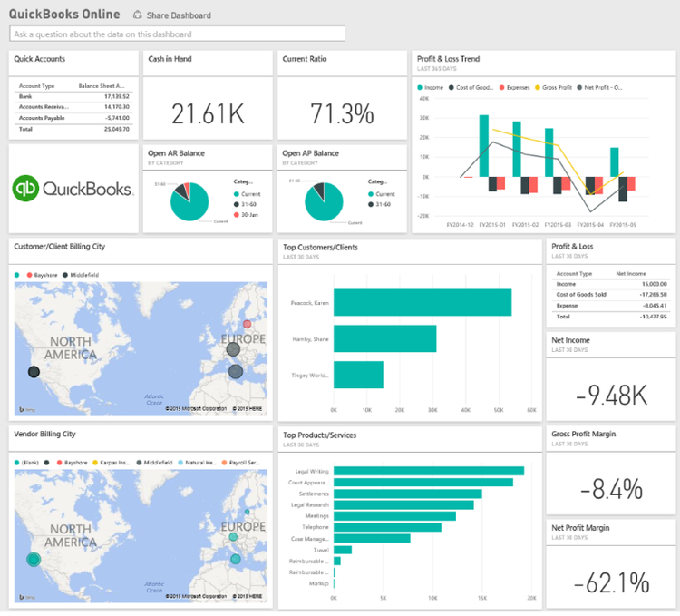Click the Peacock, Karen bar
Image resolution: width=680 pixels, height=616 pixels.
[423, 302]
